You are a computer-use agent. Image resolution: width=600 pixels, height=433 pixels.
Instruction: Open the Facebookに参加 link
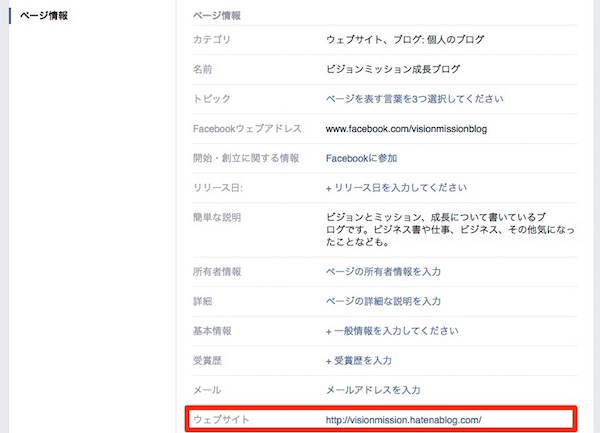click(361, 158)
